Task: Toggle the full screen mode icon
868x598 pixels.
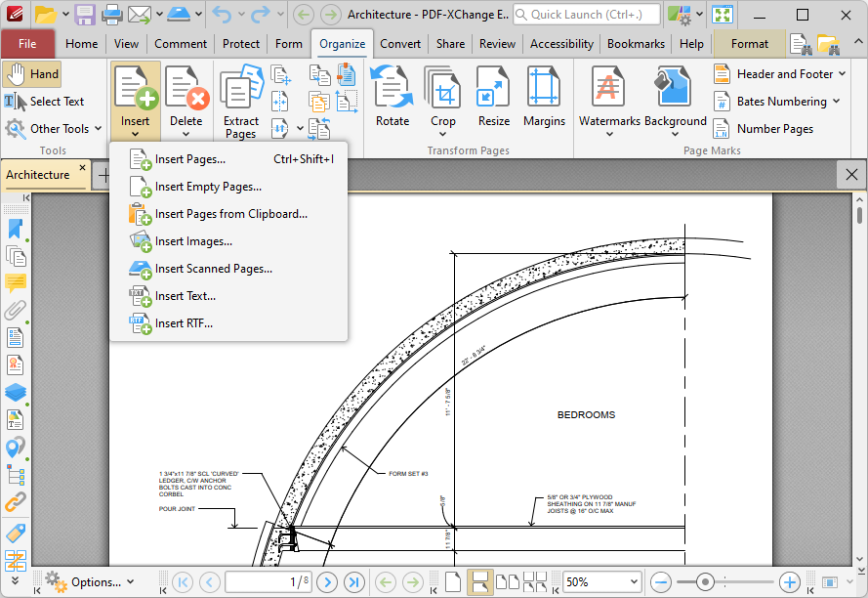Action: [x=723, y=15]
